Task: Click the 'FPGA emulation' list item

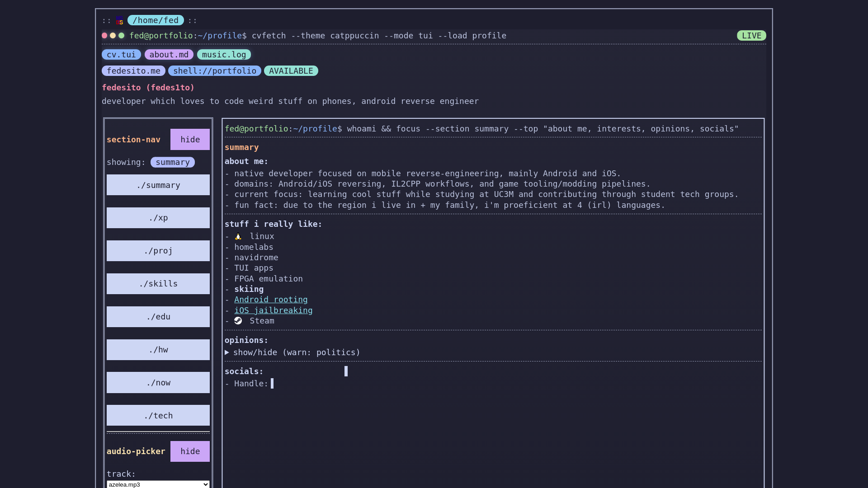Action: tap(269, 279)
